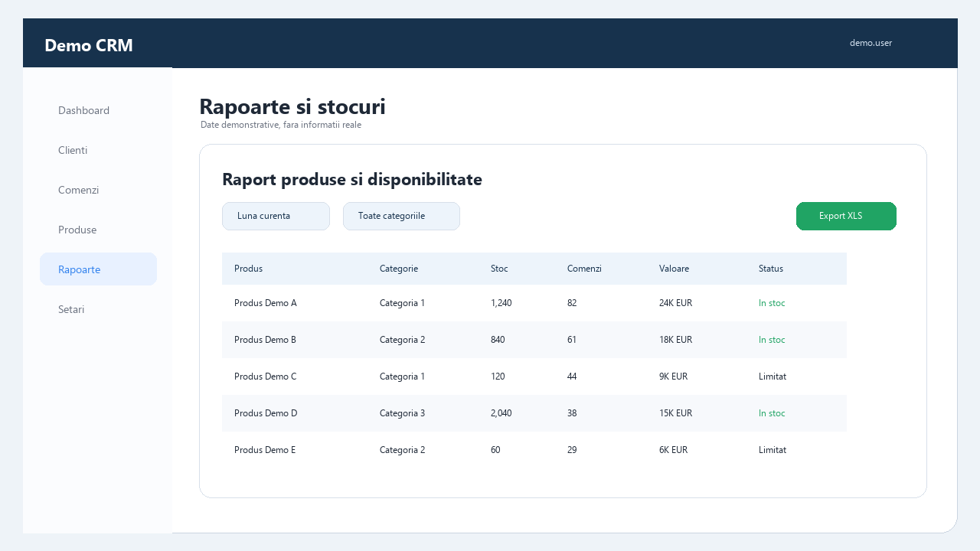Click the Categorie column header
This screenshot has width=980, height=551.
399,269
